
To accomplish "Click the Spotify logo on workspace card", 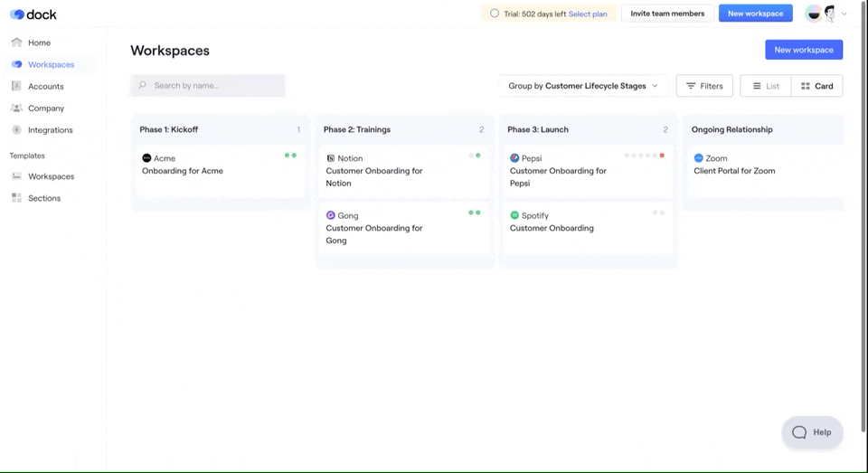I will pos(514,215).
